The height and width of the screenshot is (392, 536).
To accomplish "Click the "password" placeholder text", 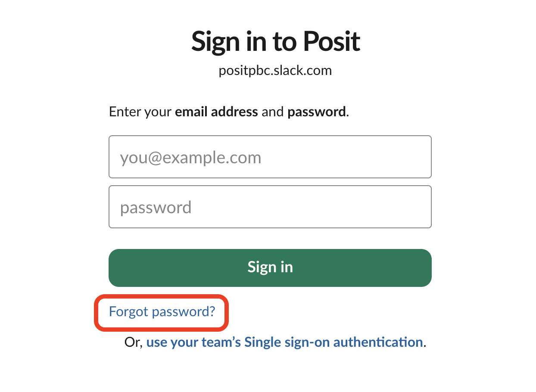I will [x=156, y=208].
